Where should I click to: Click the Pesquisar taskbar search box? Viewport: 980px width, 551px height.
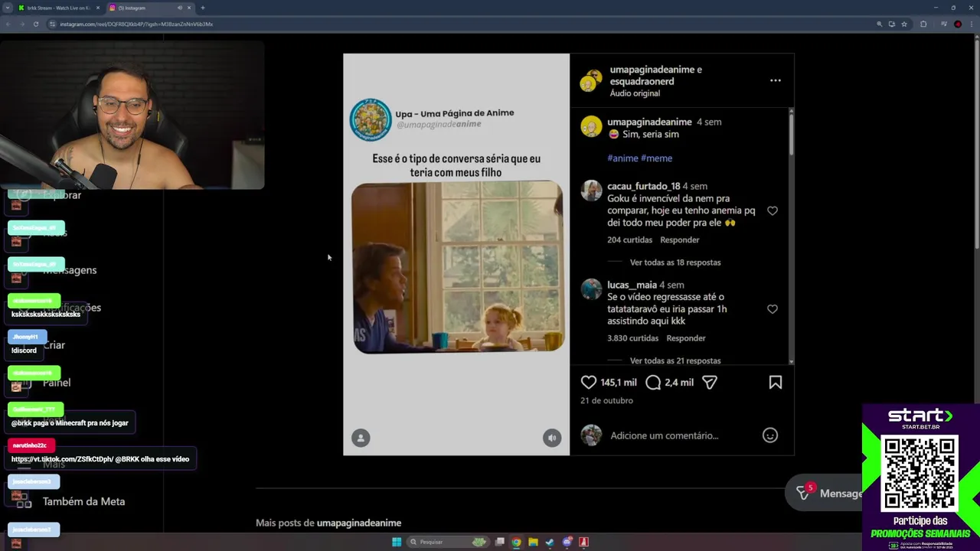[x=448, y=542]
